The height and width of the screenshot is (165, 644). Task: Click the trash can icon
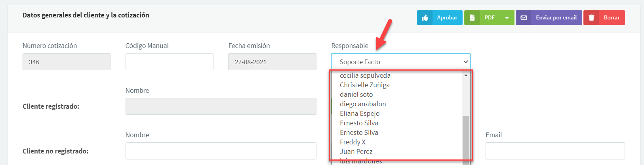coord(591,17)
